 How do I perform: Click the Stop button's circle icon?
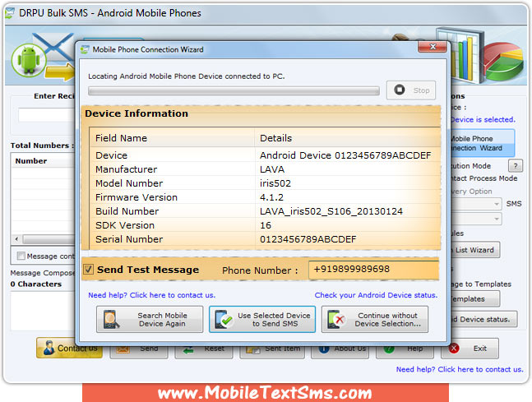(400, 90)
